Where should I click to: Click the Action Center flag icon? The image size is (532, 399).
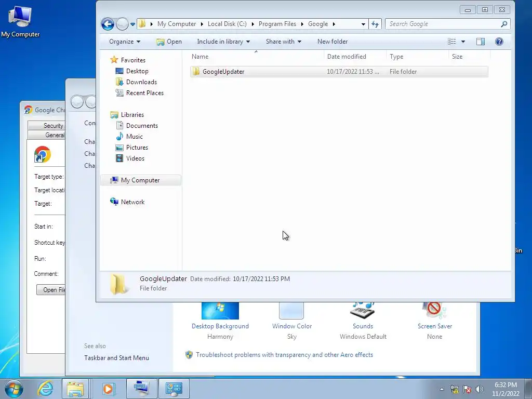tap(467, 389)
